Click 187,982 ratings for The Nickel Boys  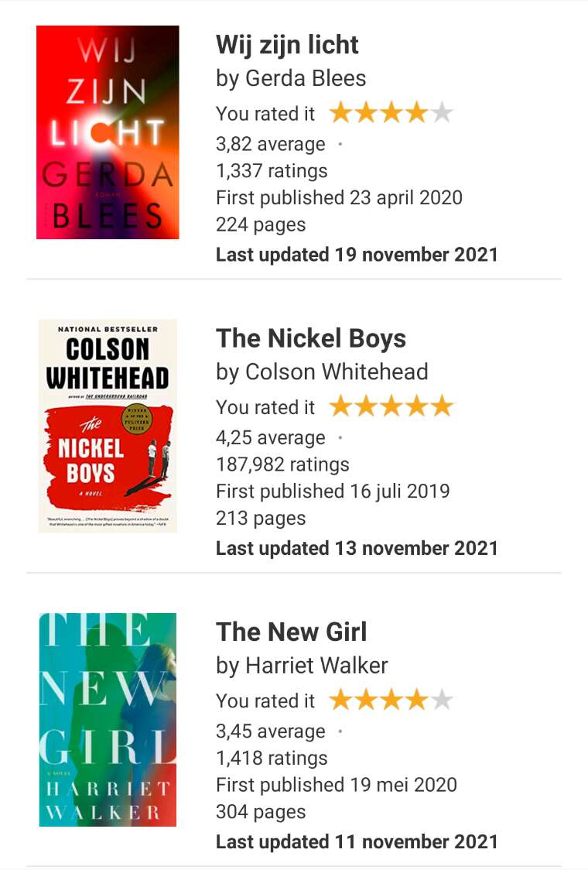click(283, 464)
